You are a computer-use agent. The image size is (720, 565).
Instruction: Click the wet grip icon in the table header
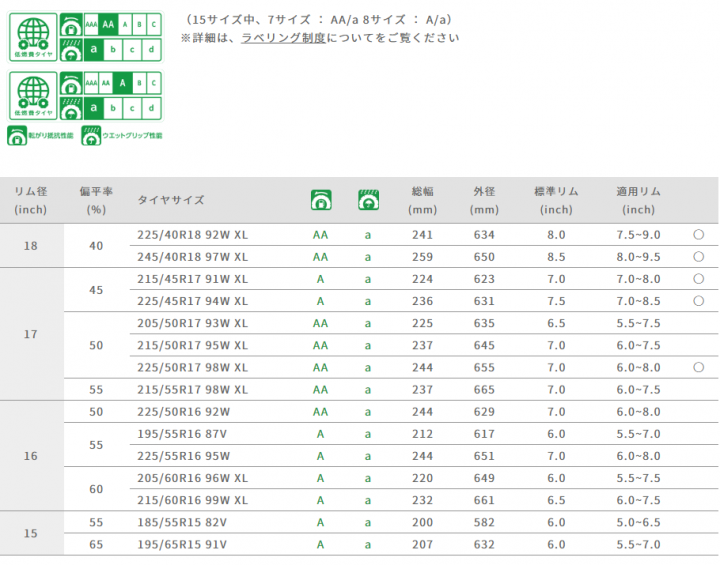coord(368,200)
